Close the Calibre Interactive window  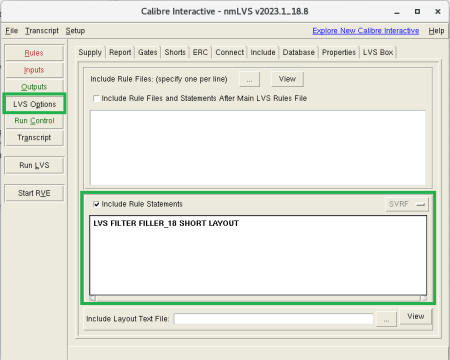(438, 12)
